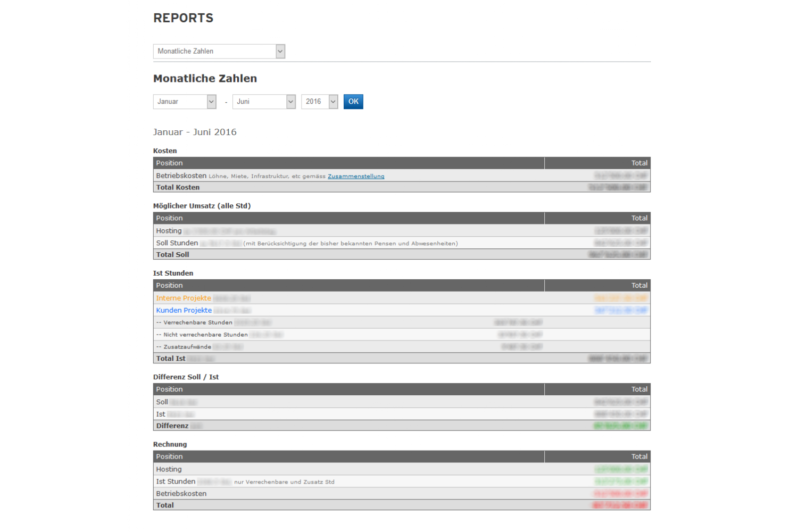Expand the end month dropdown showing Juni
Viewport: 798px width, 532px height.
pos(263,102)
